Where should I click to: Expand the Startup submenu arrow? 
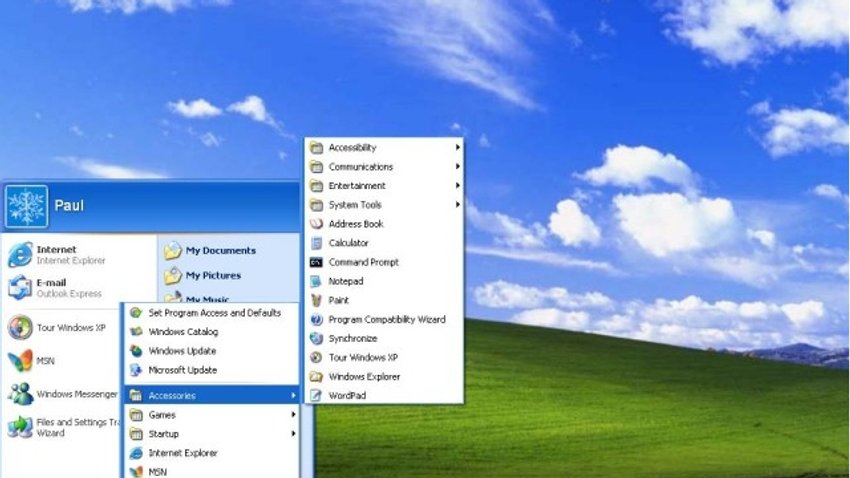[293, 434]
